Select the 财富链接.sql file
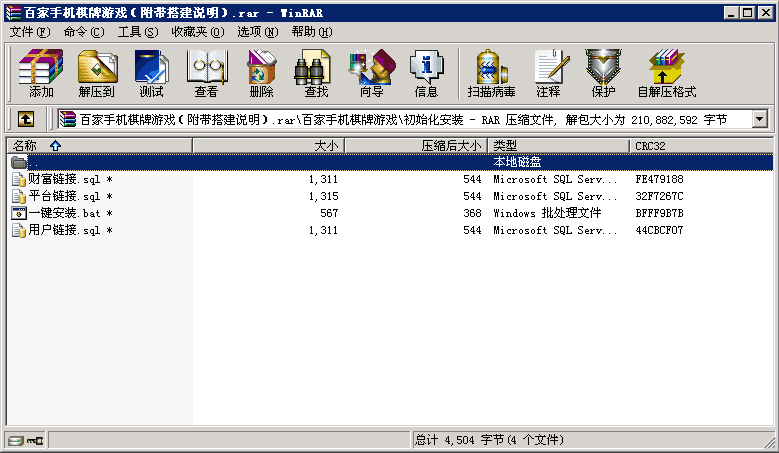The image size is (779, 453). (x=64, y=179)
